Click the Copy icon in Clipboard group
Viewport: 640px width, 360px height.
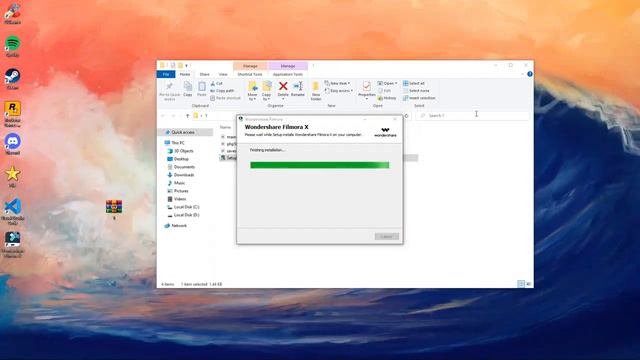(188, 89)
